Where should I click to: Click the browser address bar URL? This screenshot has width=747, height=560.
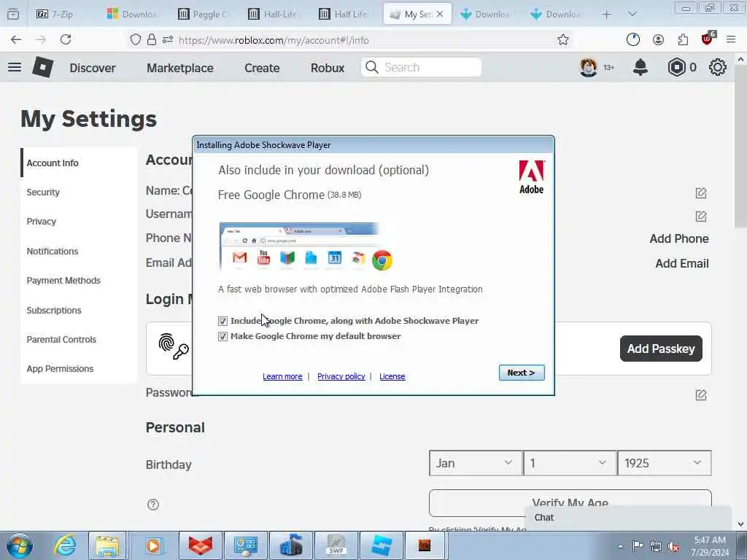tap(274, 41)
